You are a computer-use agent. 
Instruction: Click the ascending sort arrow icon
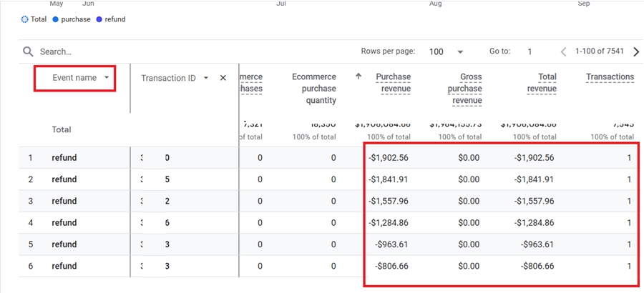(358, 76)
